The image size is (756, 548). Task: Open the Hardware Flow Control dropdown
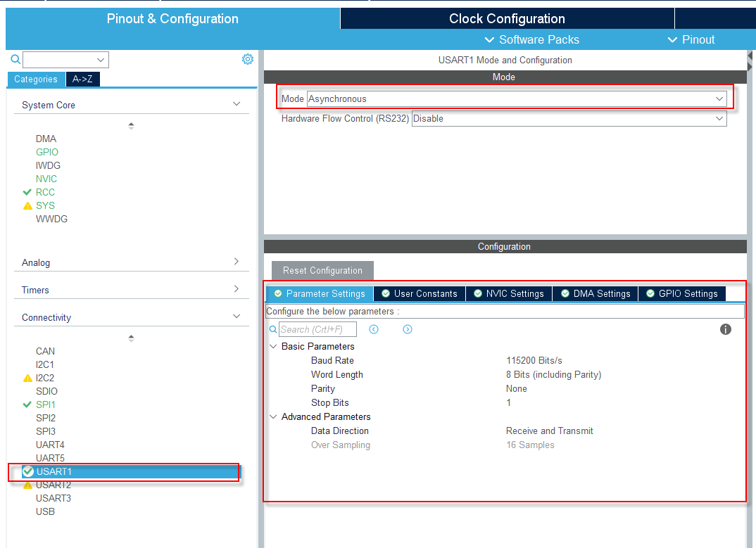[569, 119]
